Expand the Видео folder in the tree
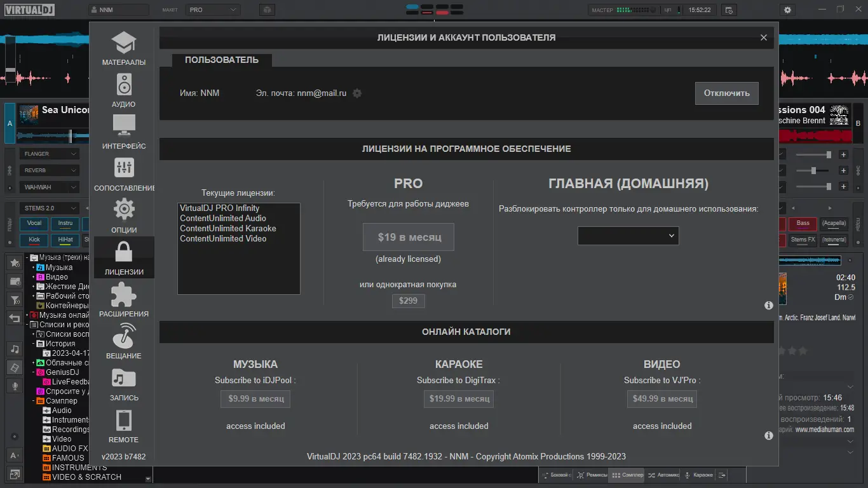The width and height of the screenshot is (868, 488). (34, 277)
